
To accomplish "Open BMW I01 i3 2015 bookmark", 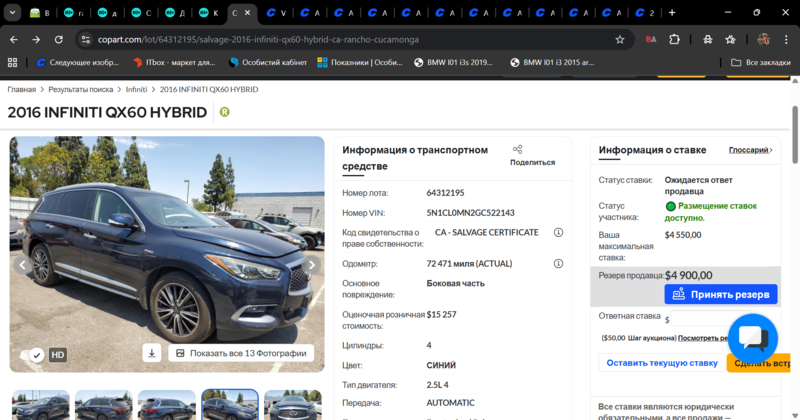I will click(553, 62).
